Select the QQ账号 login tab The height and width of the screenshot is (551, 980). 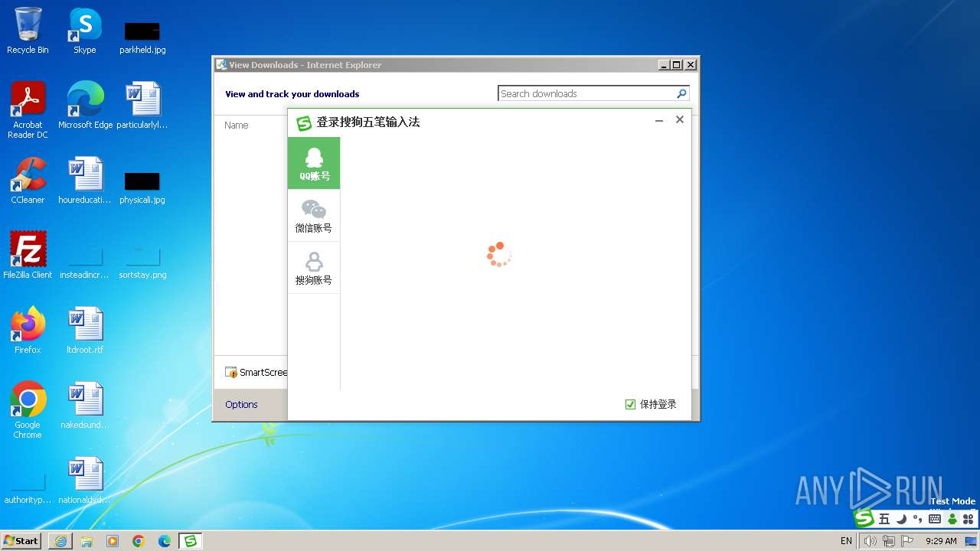[x=314, y=163]
